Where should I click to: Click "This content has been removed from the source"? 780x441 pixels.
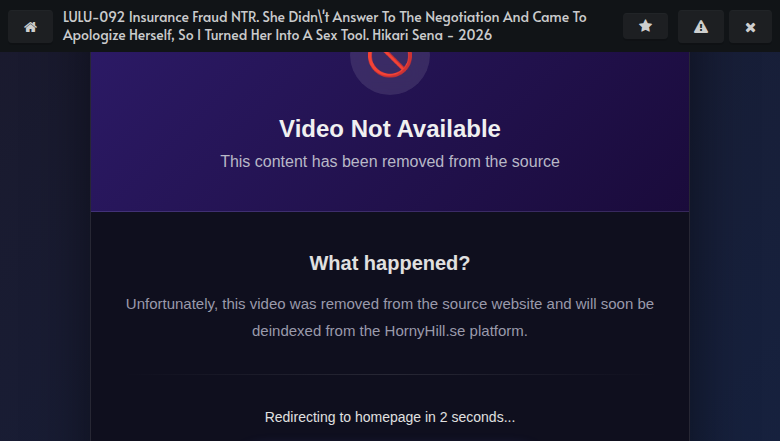point(390,162)
